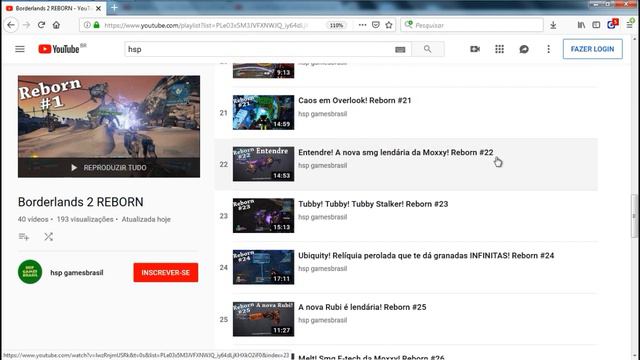Click the create video camera icon
This screenshot has width=640, height=360.
475,49
